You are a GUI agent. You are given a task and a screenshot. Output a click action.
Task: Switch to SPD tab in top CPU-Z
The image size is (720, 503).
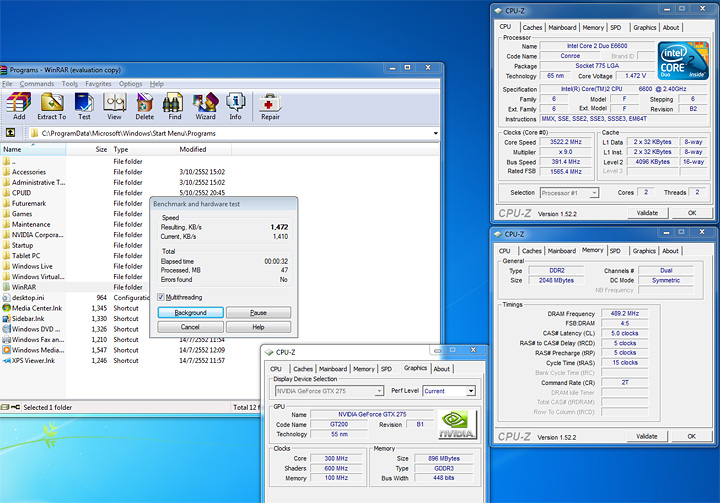(x=616, y=28)
